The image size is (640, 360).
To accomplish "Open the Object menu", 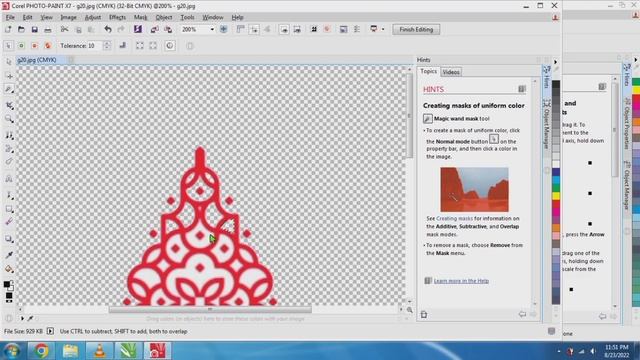I will click(x=164, y=18).
